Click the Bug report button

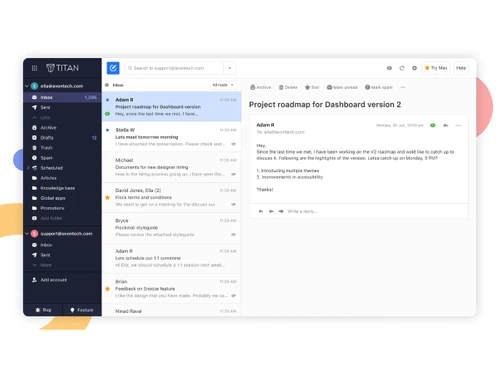(43, 310)
